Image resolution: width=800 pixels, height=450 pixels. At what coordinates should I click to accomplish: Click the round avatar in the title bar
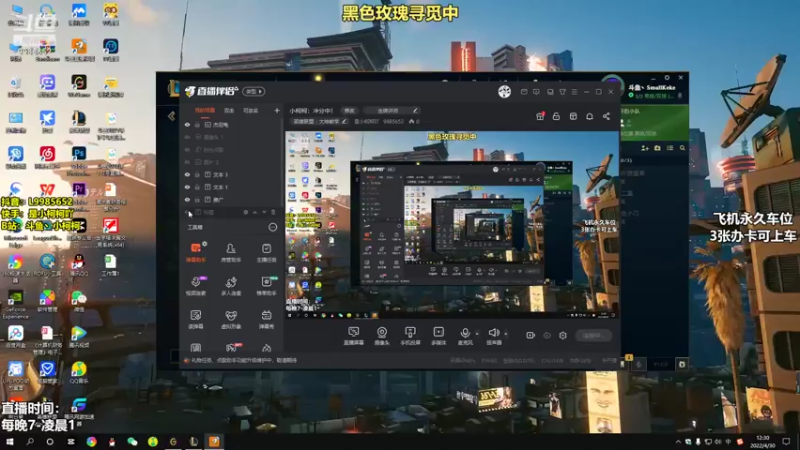pos(504,91)
